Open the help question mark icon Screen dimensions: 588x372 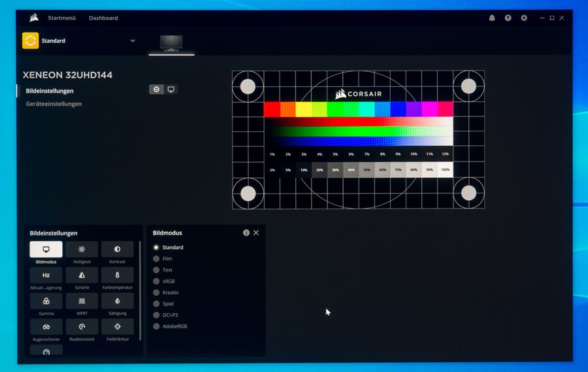point(508,18)
